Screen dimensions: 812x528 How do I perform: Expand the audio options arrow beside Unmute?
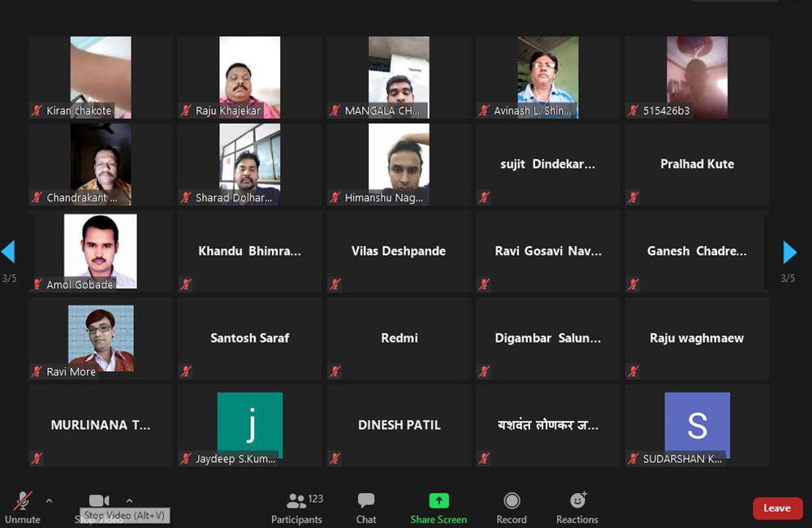[x=50, y=500]
